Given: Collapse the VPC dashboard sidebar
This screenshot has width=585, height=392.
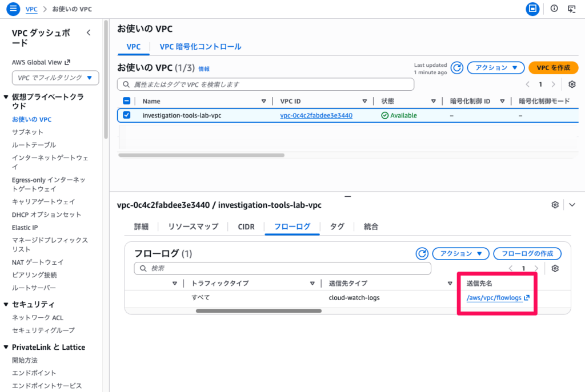Looking at the screenshot, I should [89, 33].
